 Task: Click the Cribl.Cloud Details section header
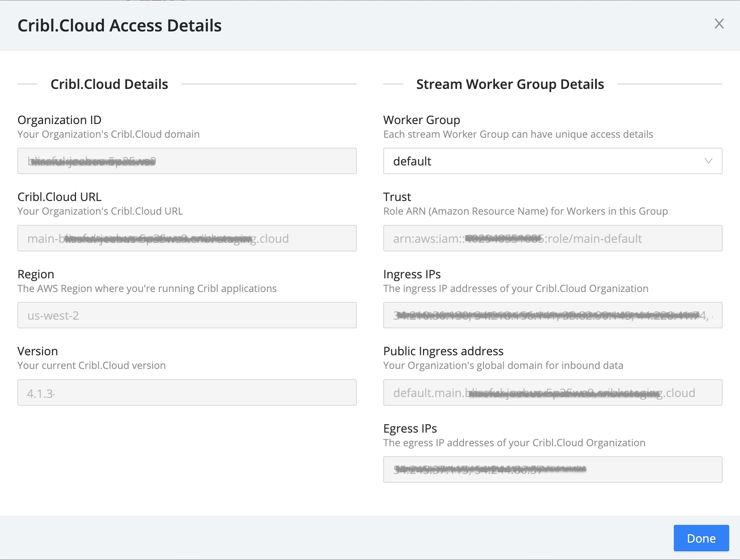(x=109, y=84)
